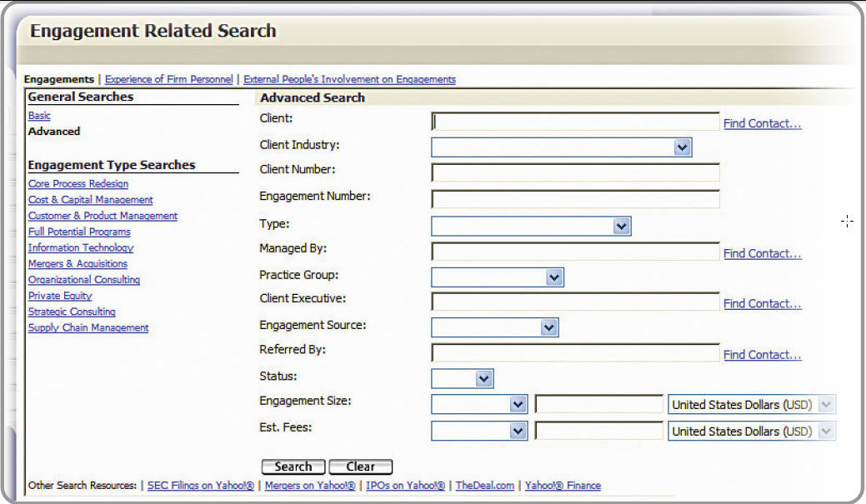This screenshot has height=504, width=866.
Task: Focus the Client Number input field
Action: click(x=575, y=172)
